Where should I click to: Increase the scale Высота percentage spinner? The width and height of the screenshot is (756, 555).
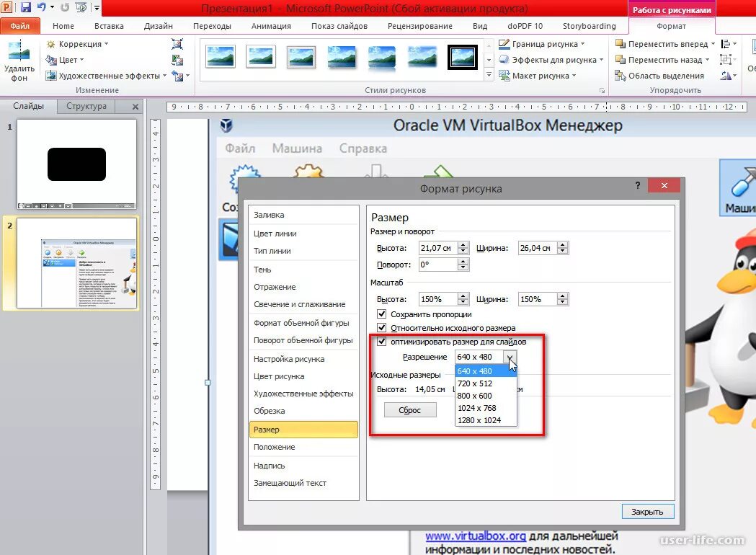pos(463,296)
